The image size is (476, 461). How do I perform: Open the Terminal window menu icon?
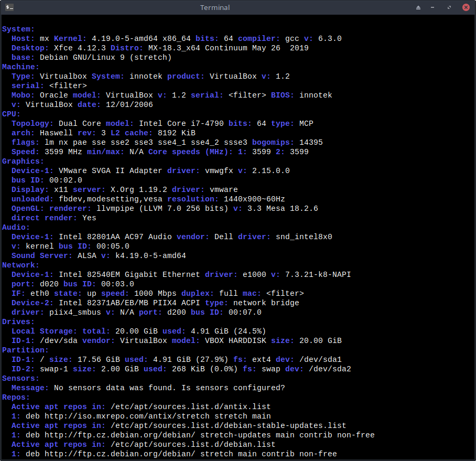[x=9, y=7]
